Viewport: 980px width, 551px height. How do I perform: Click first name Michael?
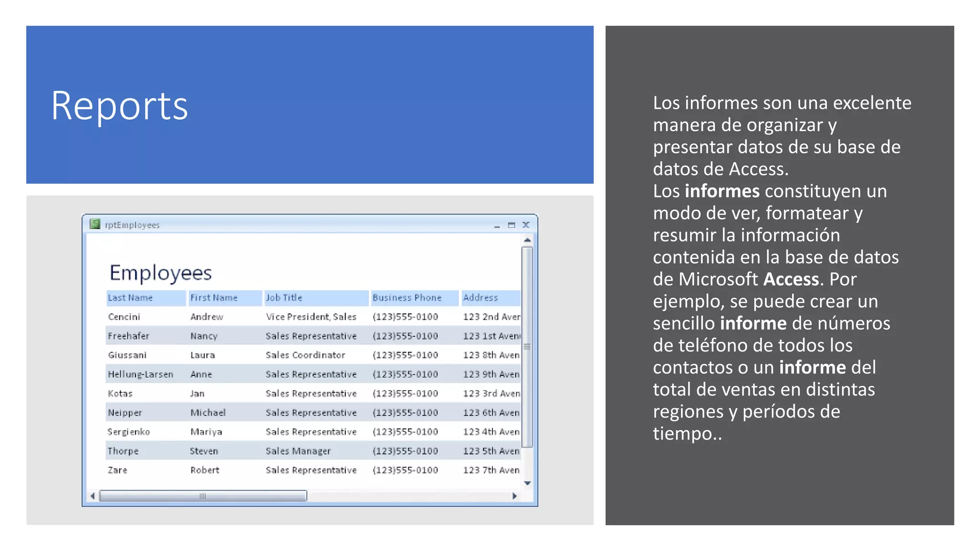(208, 412)
